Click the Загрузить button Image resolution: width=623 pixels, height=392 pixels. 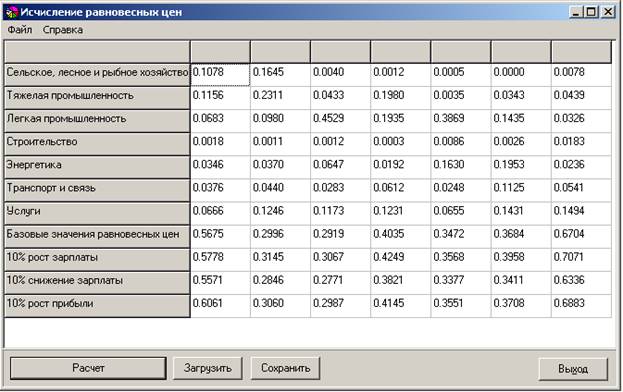click(208, 368)
